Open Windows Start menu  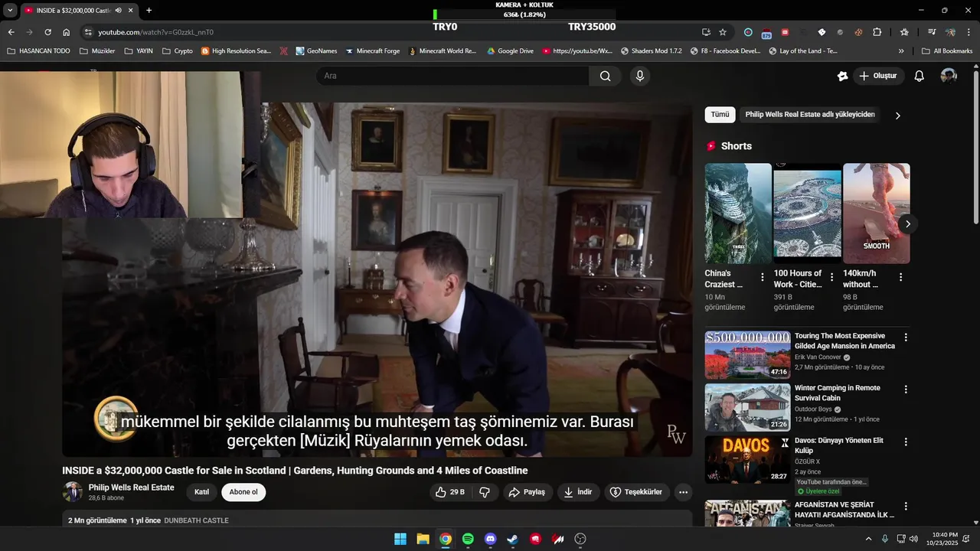pyautogui.click(x=400, y=539)
